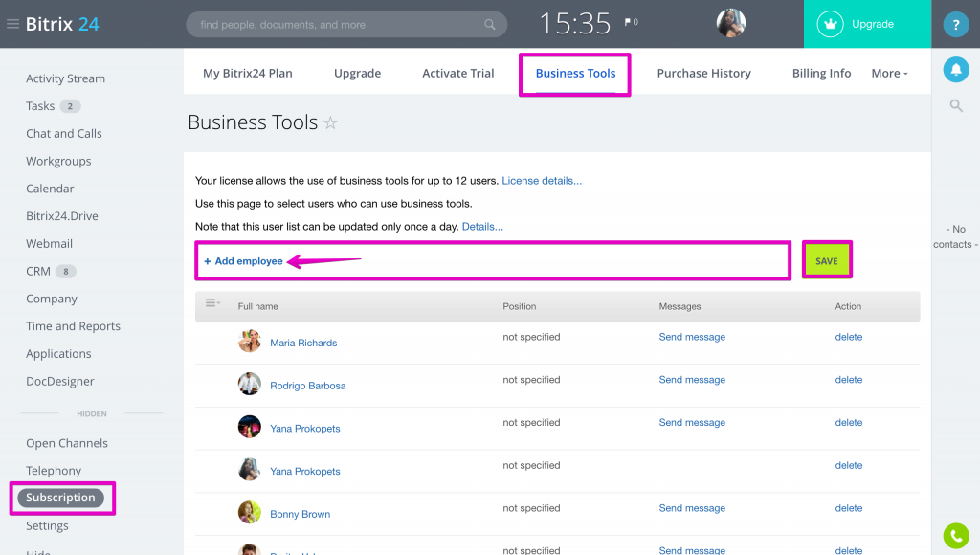Open Telephony in sidebar
This screenshot has height=555, width=980.
point(54,471)
